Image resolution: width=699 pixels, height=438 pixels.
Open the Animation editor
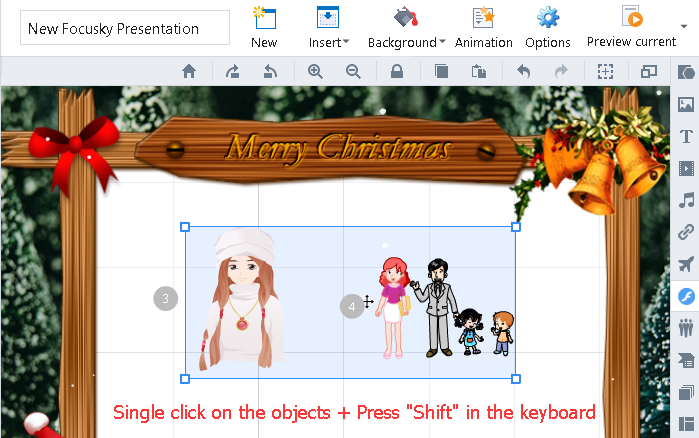pos(484,27)
